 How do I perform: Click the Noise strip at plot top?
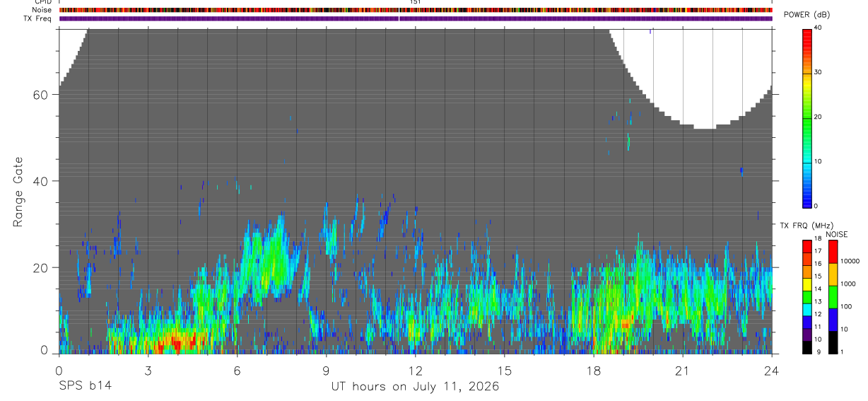point(416,10)
